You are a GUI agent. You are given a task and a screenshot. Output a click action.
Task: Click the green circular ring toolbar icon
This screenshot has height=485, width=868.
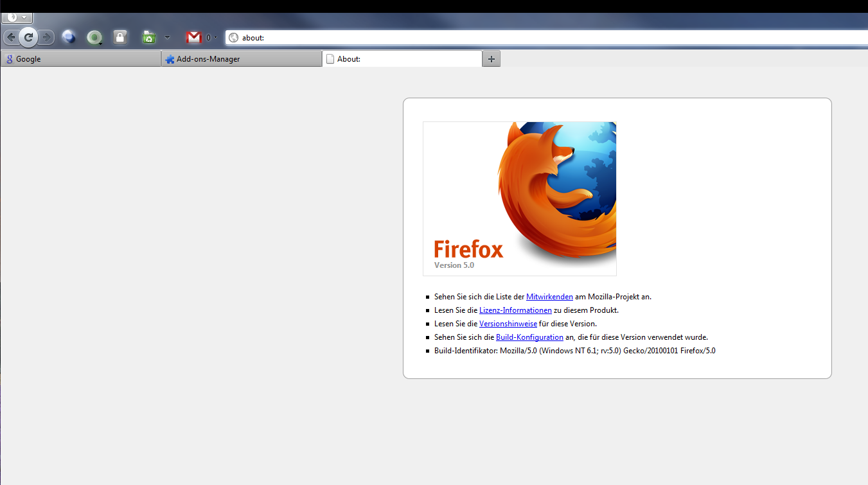(x=94, y=38)
